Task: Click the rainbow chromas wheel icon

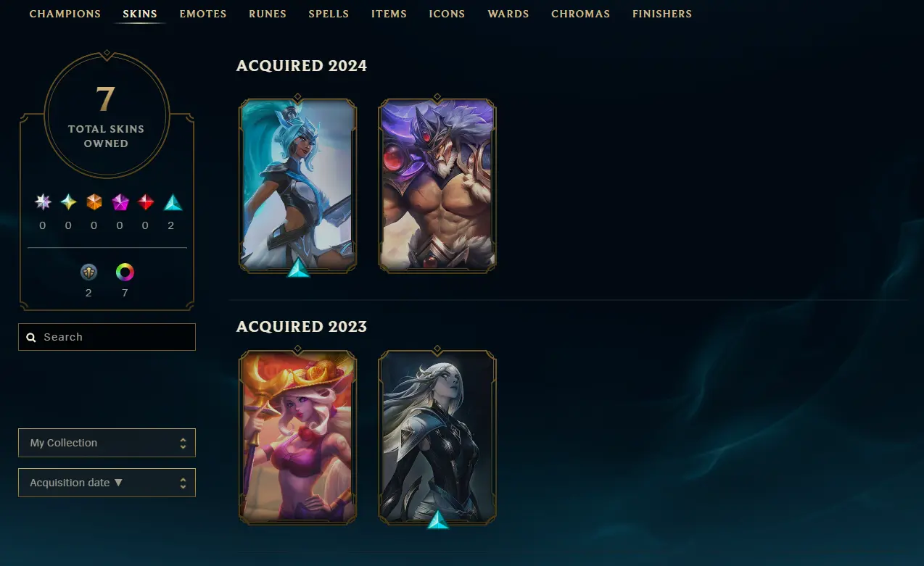Action: [125, 272]
